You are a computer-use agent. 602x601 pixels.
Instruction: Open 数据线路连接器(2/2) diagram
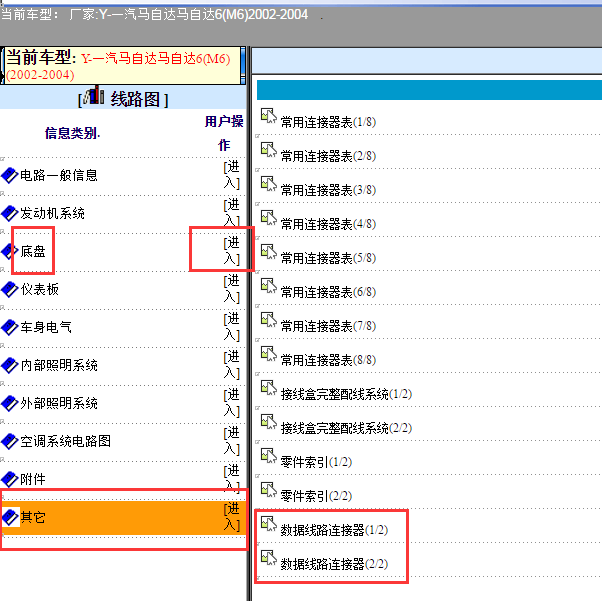pos(334,564)
